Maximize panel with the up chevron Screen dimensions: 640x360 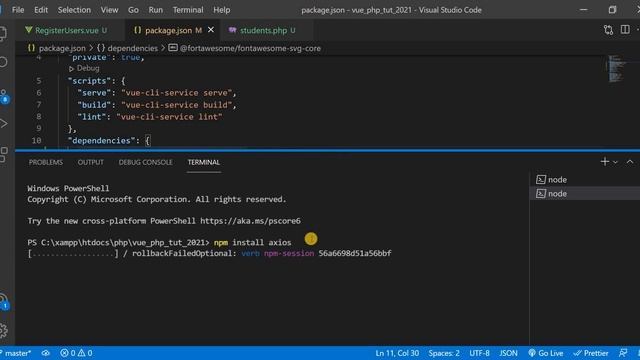pos(630,162)
